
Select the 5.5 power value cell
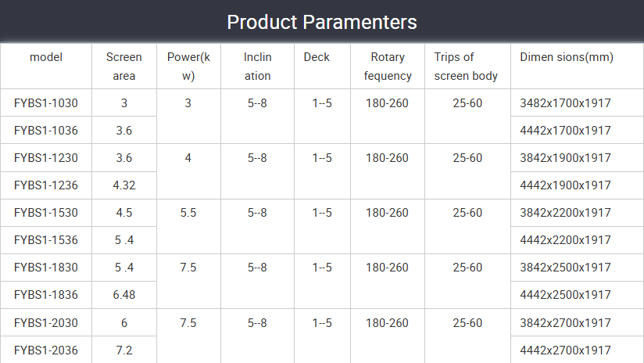[x=188, y=212]
